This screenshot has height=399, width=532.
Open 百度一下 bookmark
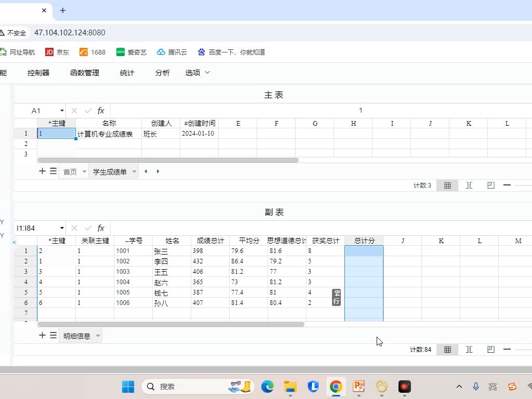point(231,52)
